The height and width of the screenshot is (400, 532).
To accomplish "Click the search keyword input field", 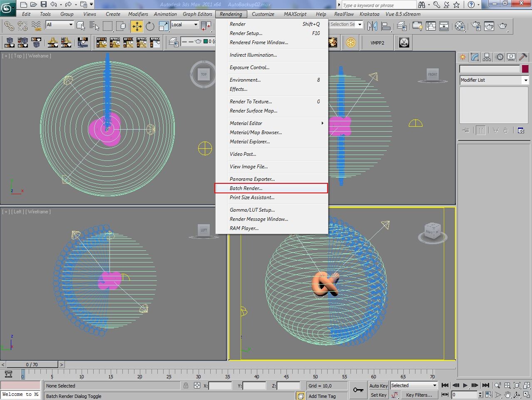I will (x=378, y=5).
